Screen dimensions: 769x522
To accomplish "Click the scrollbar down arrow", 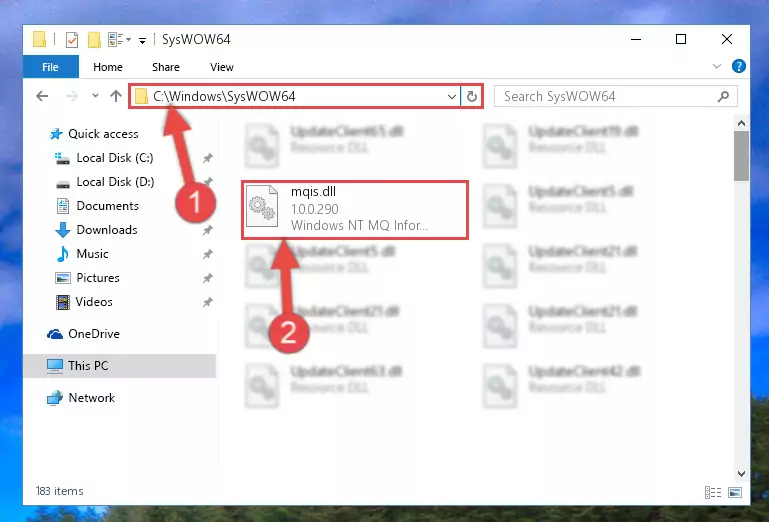I will click(x=741, y=473).
